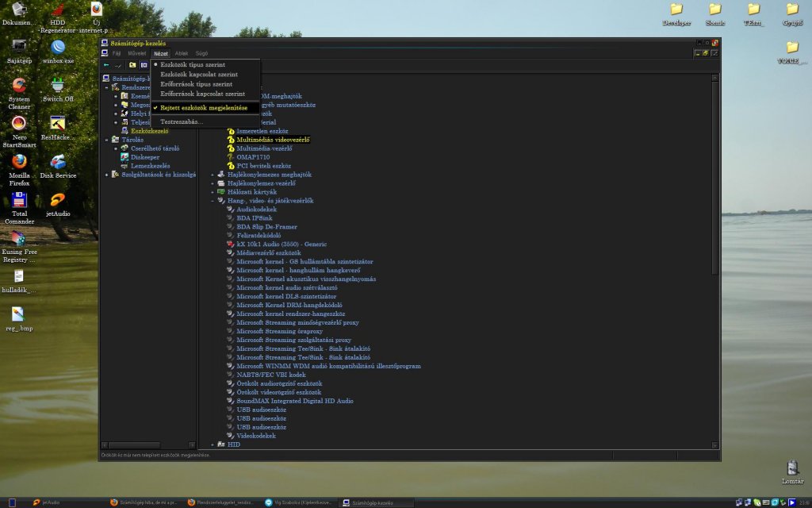Open Eusing Free Registry desktop icon
The image size is (812, 508).
coord(19,247)
